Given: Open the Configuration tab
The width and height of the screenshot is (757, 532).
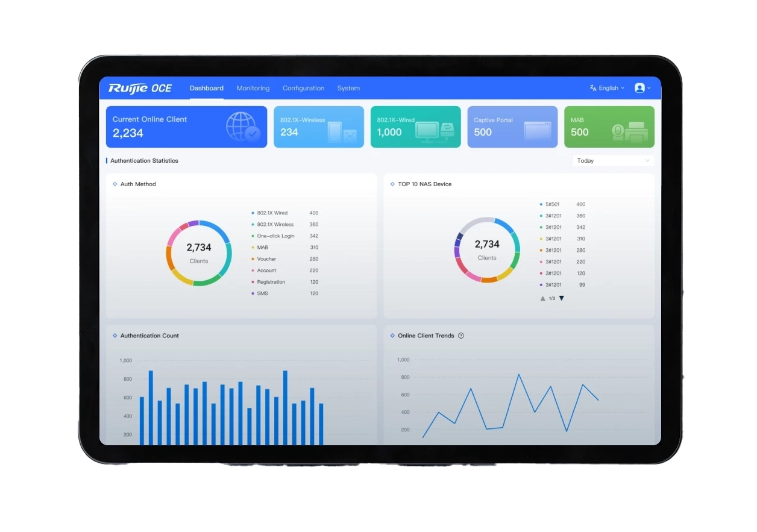Looking at the screenshot, I should (x=303, y=88).
